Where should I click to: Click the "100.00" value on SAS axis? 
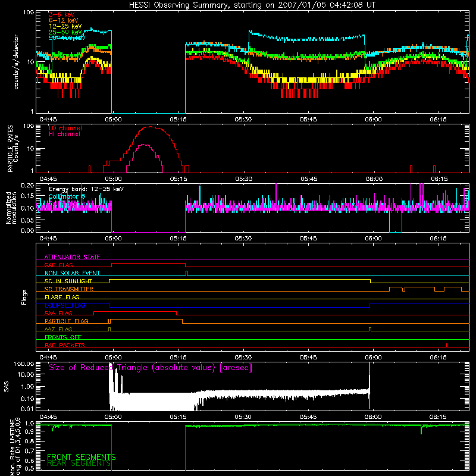pos(24,364)
